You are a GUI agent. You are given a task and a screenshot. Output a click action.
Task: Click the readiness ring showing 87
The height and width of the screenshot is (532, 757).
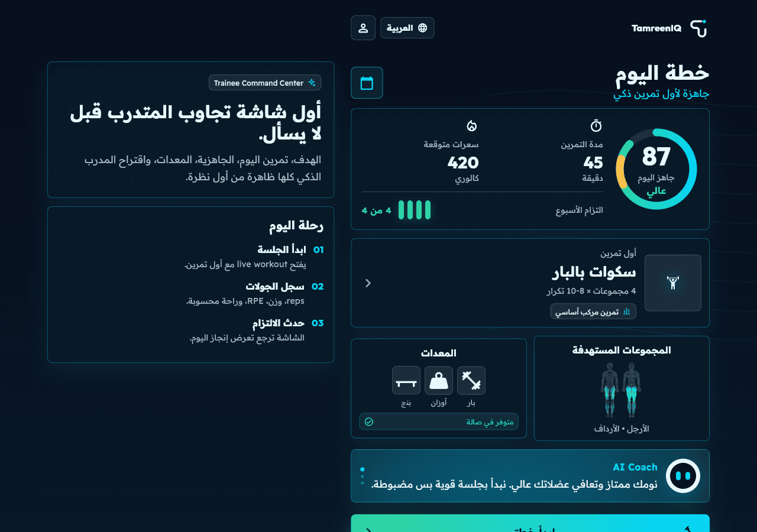pyautogui.click(x=656, y=169)
